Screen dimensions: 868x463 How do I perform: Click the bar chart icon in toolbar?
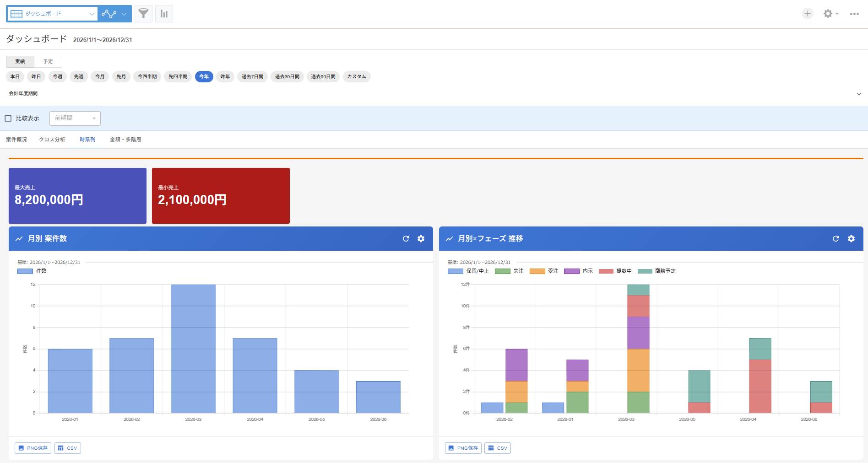coord(164,14)
